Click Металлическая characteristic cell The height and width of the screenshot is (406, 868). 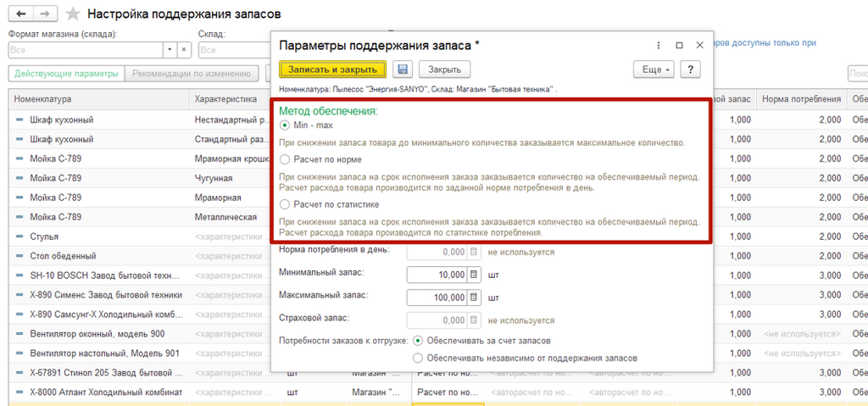[230, 217]
